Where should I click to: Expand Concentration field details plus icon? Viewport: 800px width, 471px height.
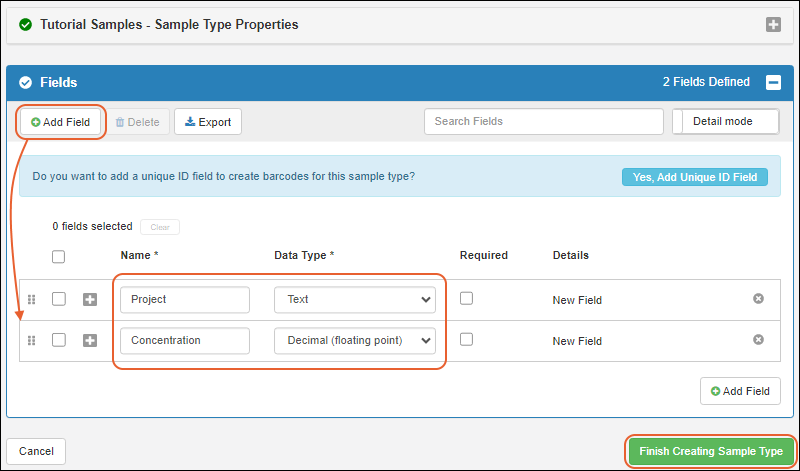coord(90,340)
